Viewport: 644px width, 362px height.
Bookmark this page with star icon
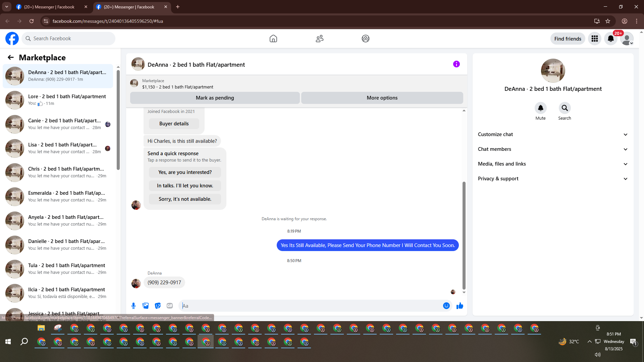point(608,21)
